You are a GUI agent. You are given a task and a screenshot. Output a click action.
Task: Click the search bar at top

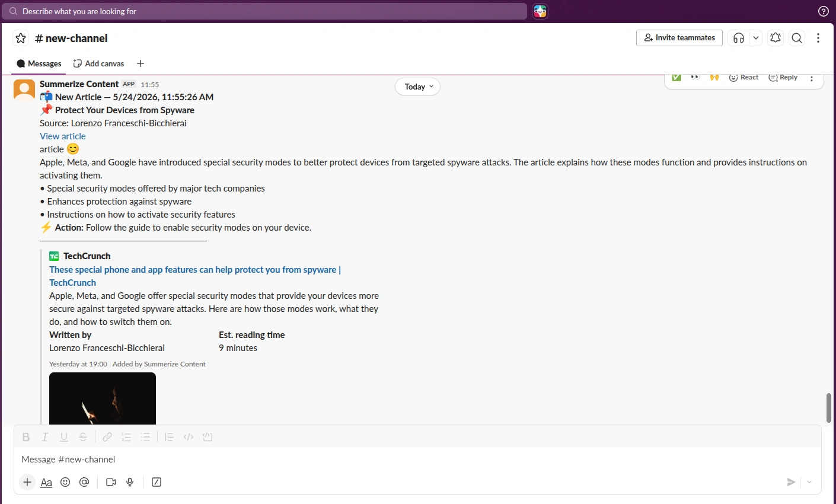coord(264,11)
